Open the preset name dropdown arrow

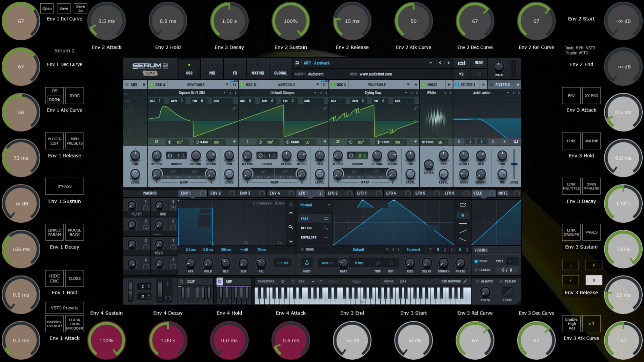(430, 63)
